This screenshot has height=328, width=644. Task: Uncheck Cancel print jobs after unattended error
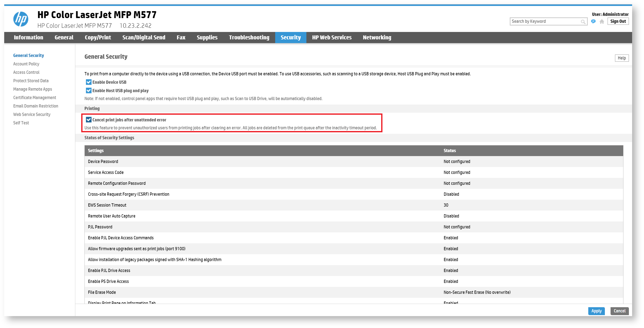88,120
